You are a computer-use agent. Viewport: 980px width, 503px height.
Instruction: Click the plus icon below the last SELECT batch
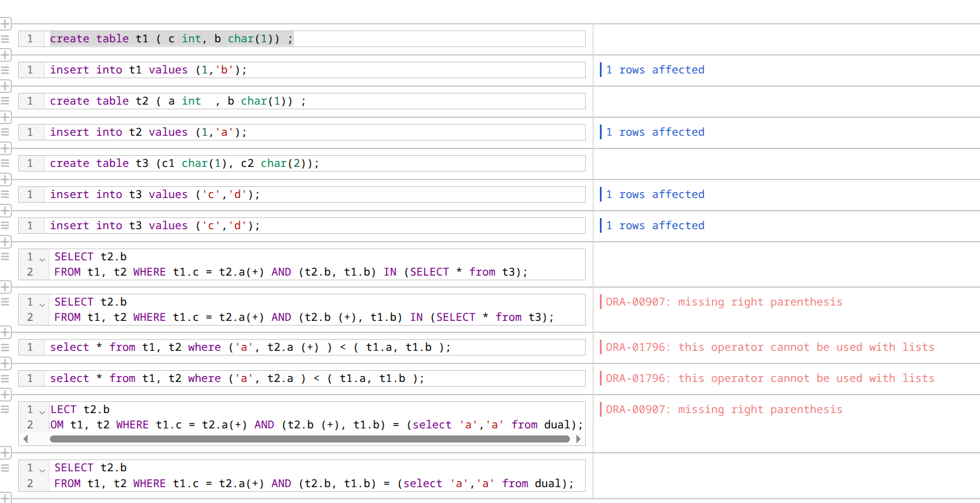click(x=5, y=498)
